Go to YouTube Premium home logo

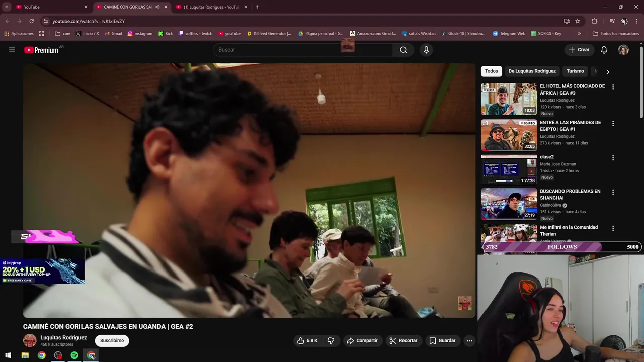[x=41, y=50]
